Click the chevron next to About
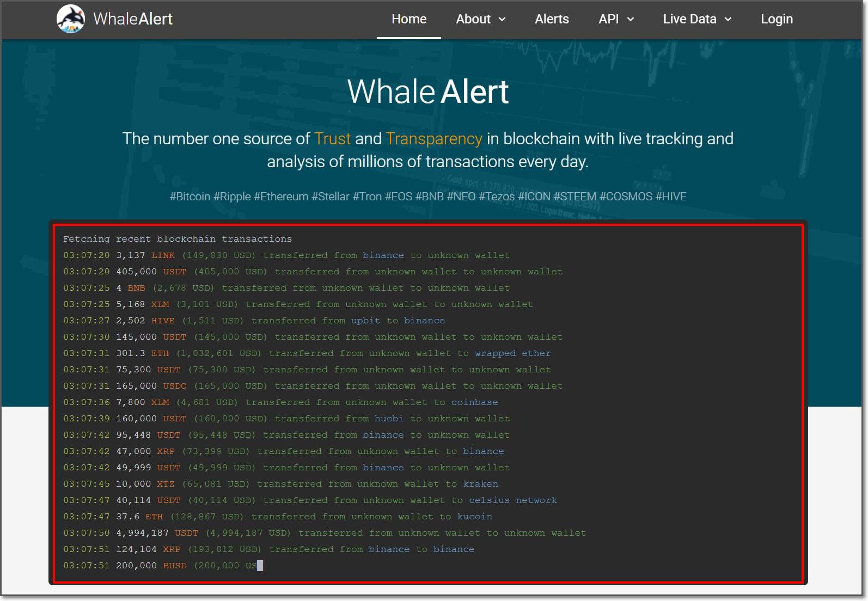 (502, 20)
